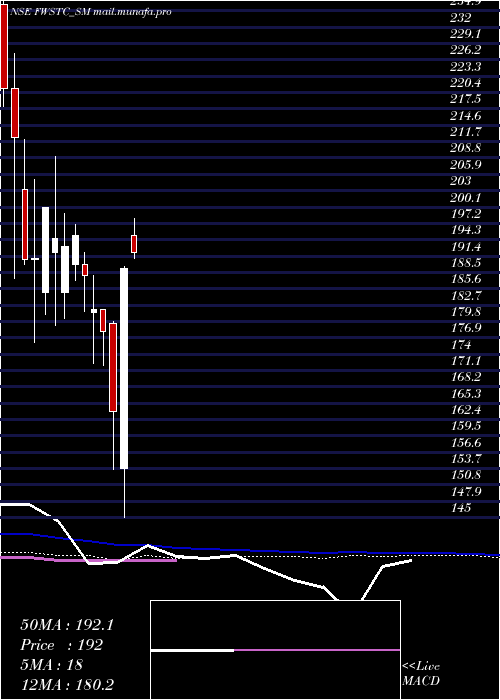This screenshot has width=500, height=700.
Task: Click the 150.8 price axis label
Action: tap(465, 475)
